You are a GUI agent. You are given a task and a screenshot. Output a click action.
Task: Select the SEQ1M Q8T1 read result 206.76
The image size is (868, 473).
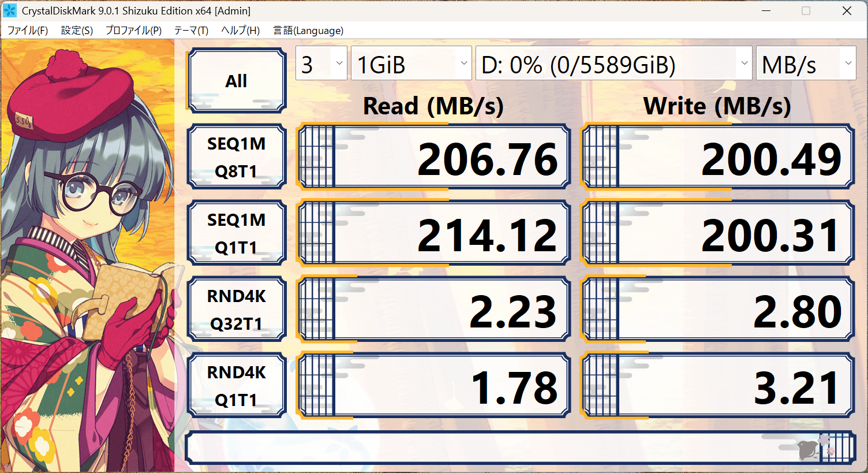point(433,157)
